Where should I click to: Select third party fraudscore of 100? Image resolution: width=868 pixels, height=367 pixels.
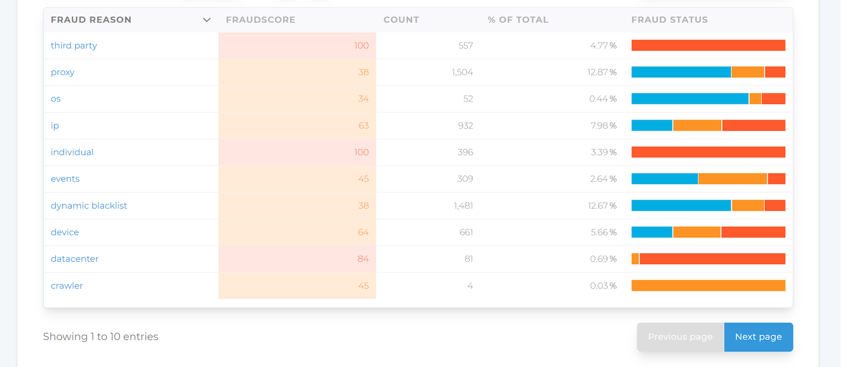pos(361,46)
